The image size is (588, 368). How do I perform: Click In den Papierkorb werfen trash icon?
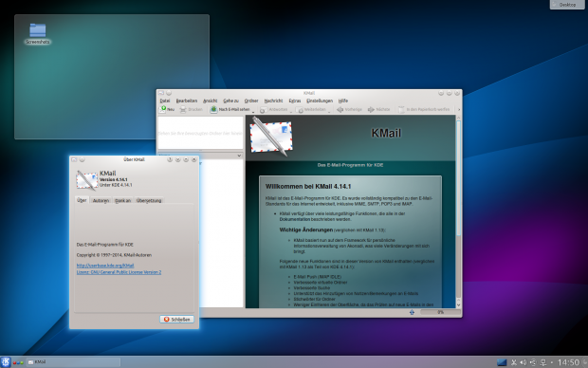click(401, 109)
